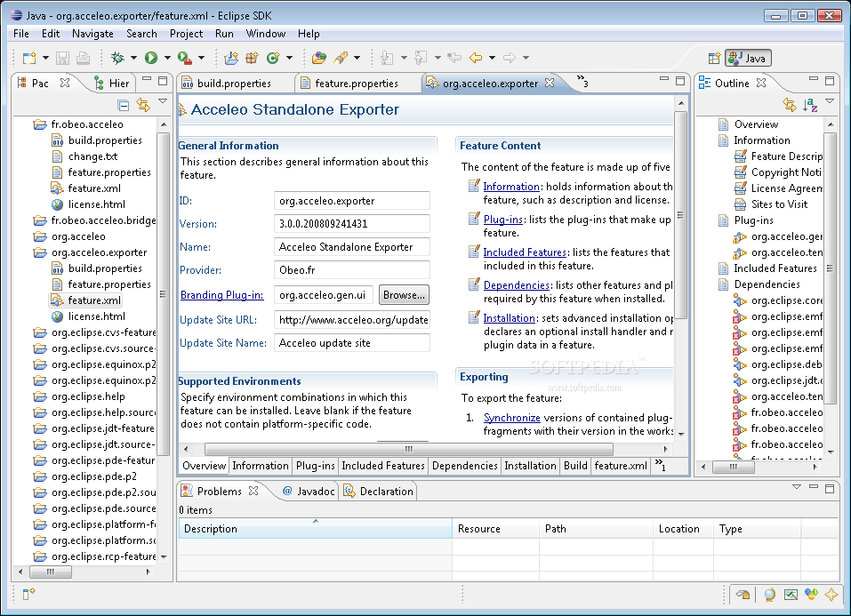Screen dimensions: 851x616
Task: Open the New wizard dropdown arrow
Action: tap(45, 58)
